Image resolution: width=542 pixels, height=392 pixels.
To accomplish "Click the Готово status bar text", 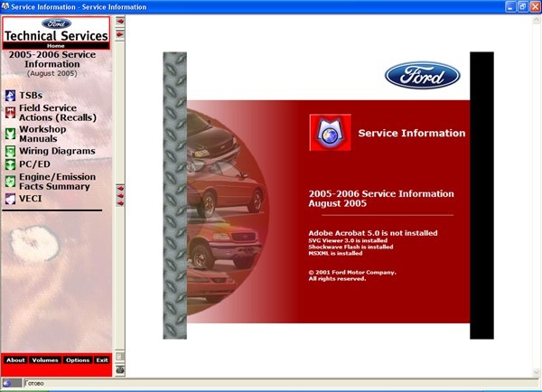I will [x=34, y=383].
